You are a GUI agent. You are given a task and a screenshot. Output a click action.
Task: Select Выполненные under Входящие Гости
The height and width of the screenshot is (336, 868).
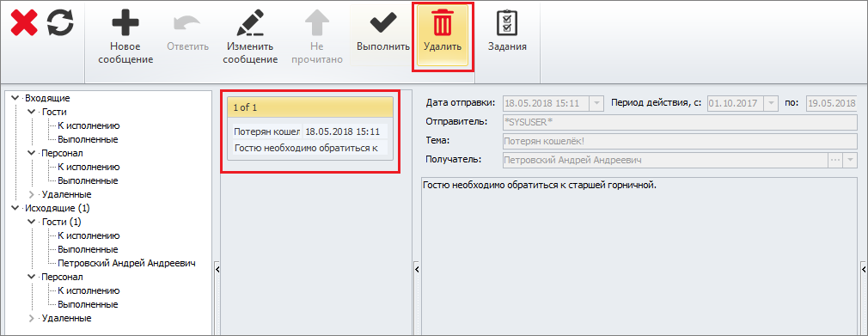point(88,139)
